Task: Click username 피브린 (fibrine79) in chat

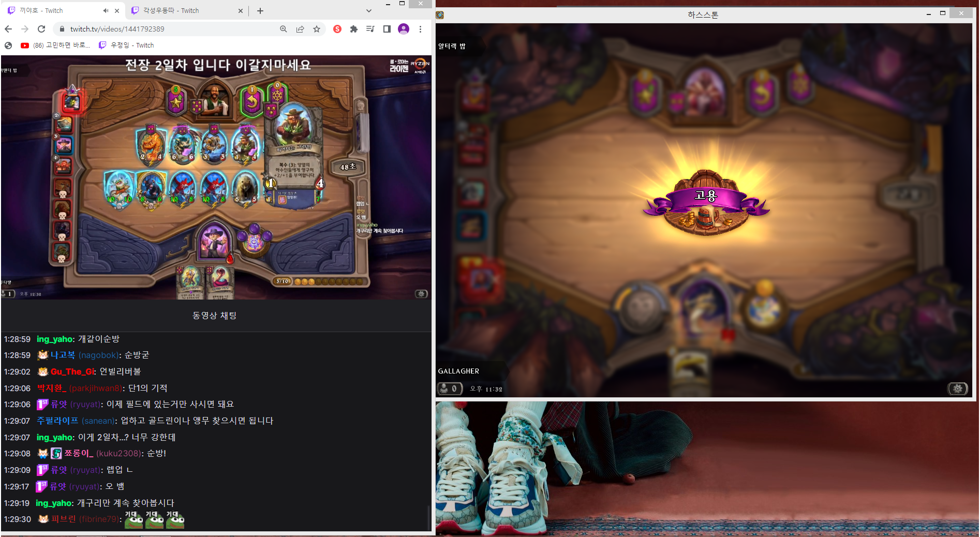Action: (x=85, y=519)
